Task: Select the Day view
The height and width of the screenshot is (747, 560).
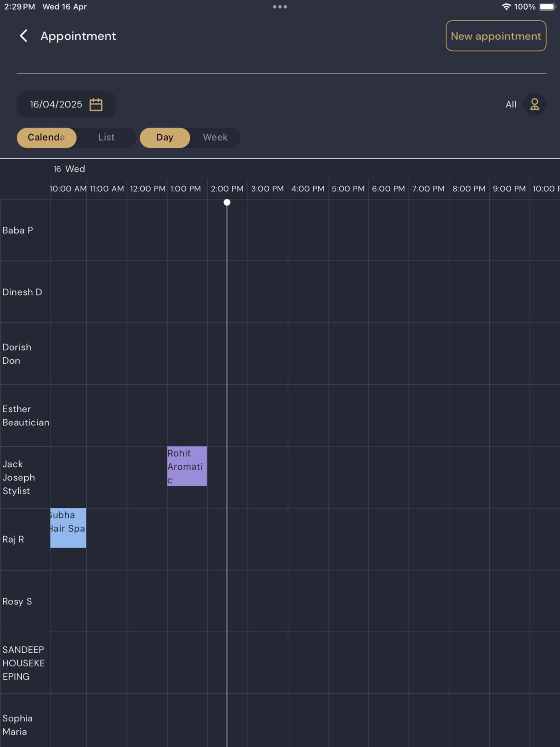Action: coord(165,138)
